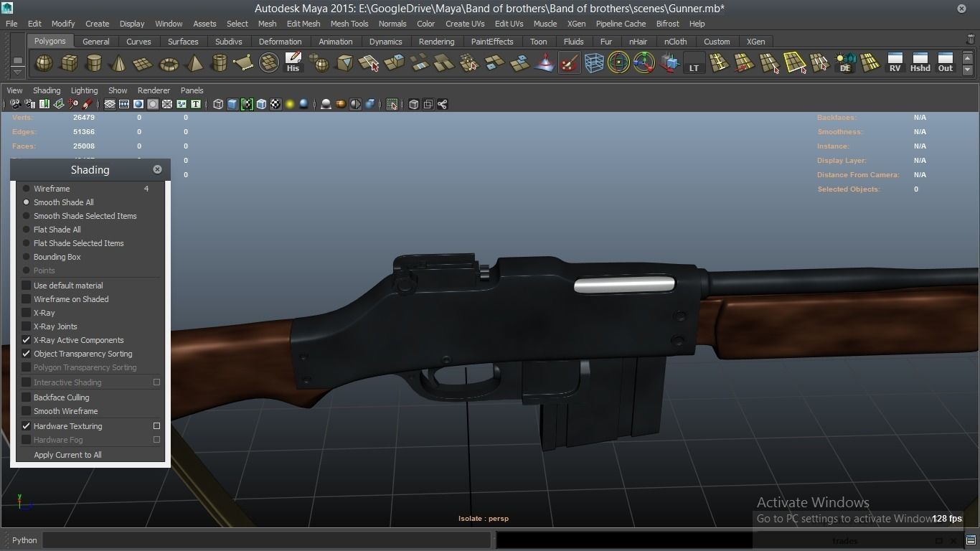Screen dimensions: 980x551
Task: Create a polygon cone from the shelf
Action: tap(118, 63)
